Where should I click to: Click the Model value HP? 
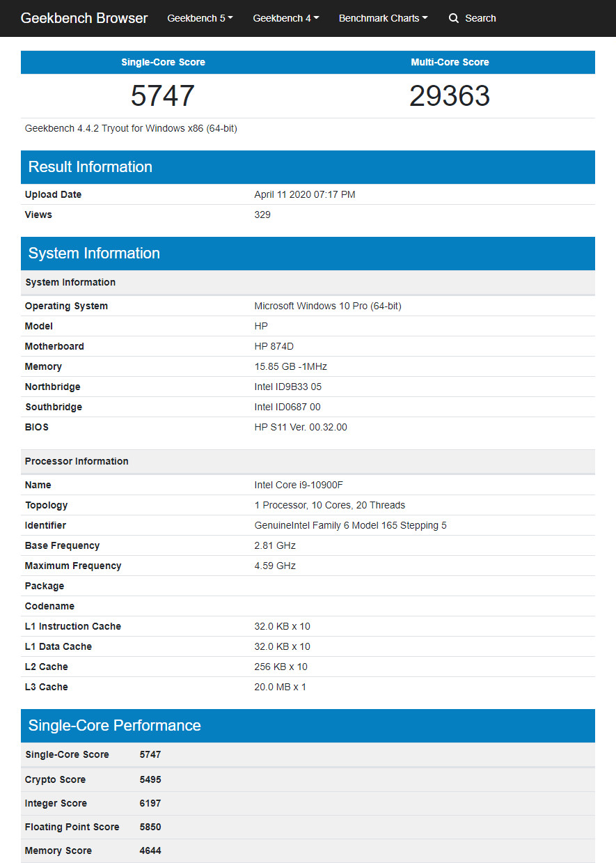(261, 326)
